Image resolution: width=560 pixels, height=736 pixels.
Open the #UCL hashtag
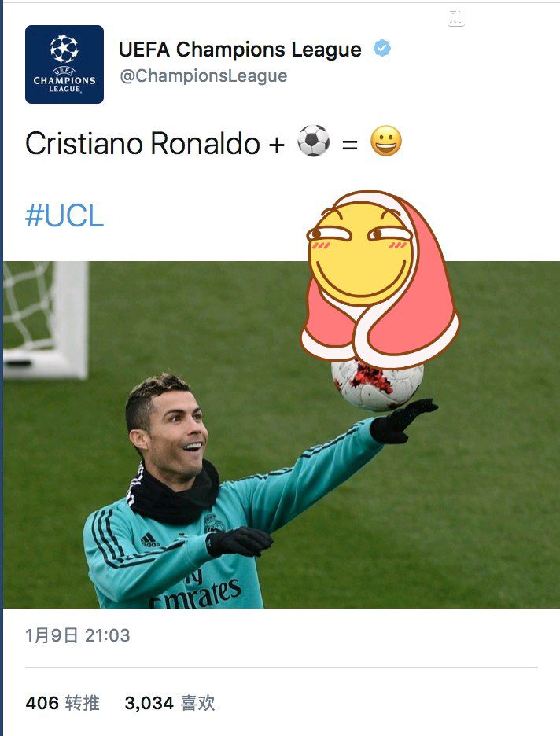[x=64, y=215]
